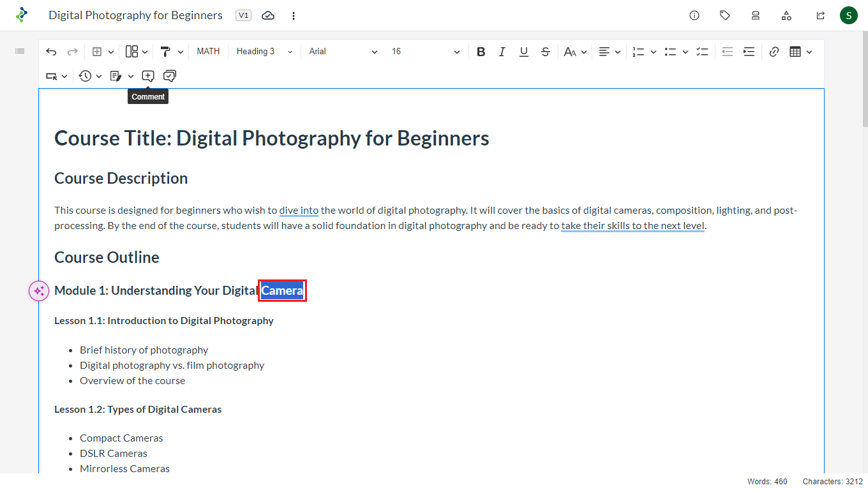Open the Arial font family dropdown
868x490 pixels.
(x=343, y=52)
